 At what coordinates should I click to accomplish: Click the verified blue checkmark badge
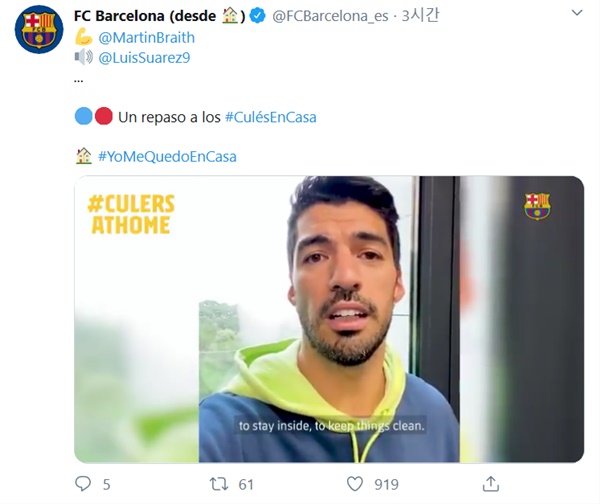(258, 16)
